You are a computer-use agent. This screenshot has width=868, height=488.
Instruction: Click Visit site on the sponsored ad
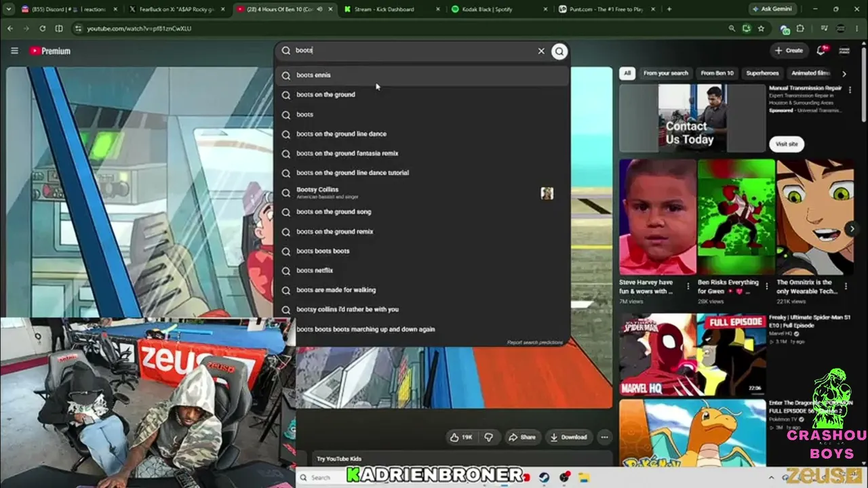click(x=787, y=144)
